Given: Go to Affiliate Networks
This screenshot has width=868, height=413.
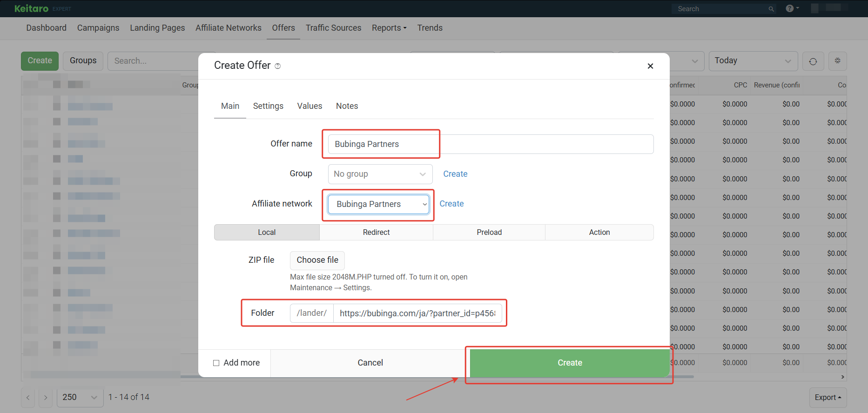Looking at the screenshot, I should [x=229, y=28].
